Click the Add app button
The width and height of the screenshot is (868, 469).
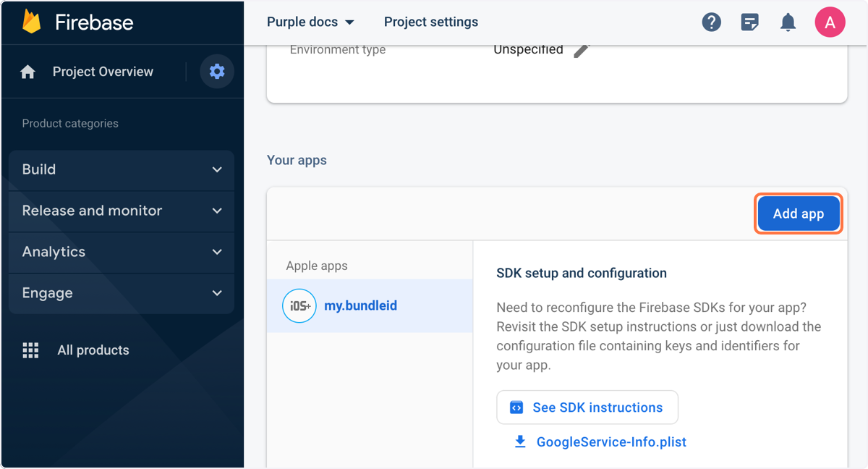(x=799, y=214)
